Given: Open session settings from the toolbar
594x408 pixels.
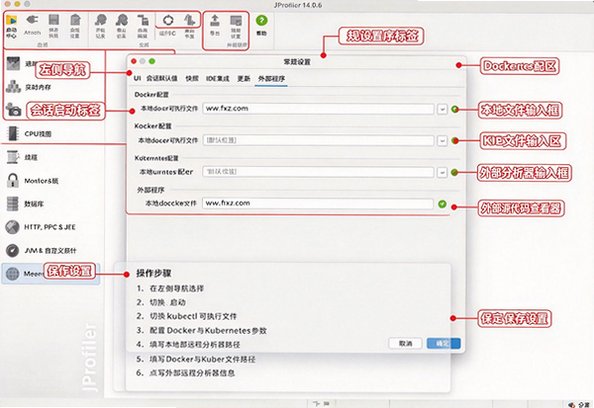Looking at the screenshot, I should coord(75,26).
